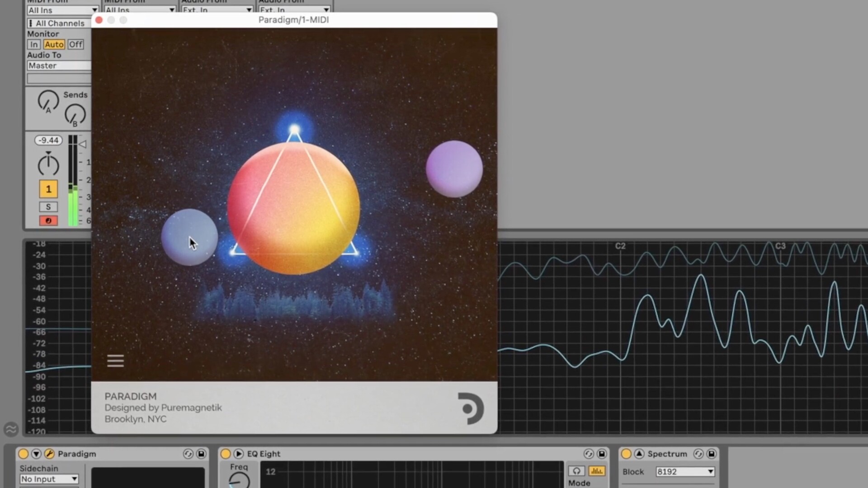Click the -9.44 track volume value
Viewport: 868px width, 488px height.
click(48, 140)
